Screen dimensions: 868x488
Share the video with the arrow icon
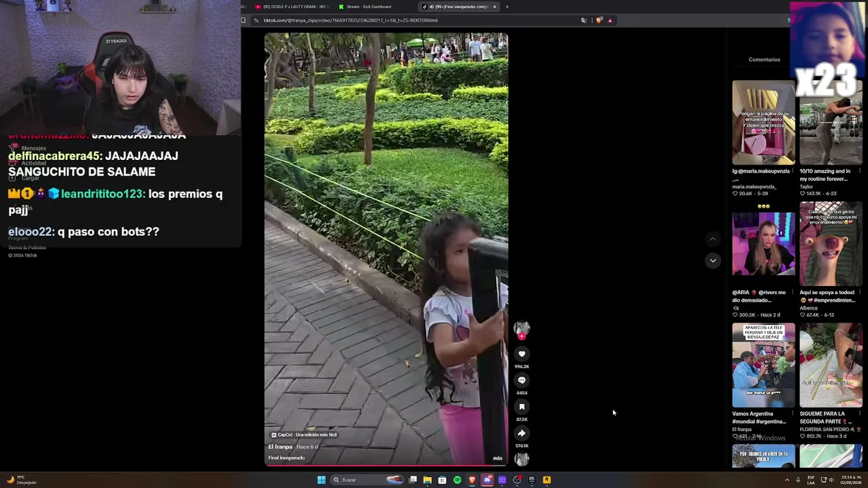tap(521, 433)
